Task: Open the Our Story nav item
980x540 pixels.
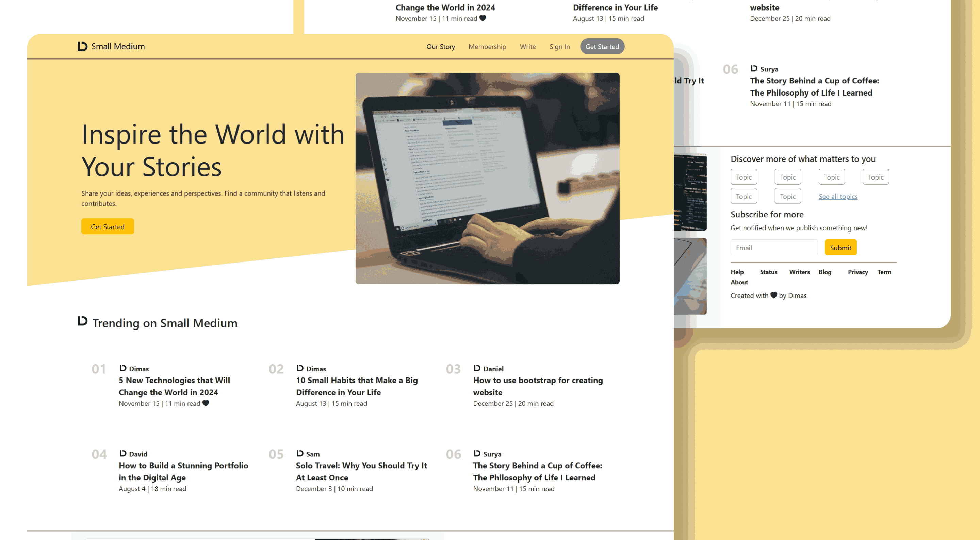Action: coord(441,46)
